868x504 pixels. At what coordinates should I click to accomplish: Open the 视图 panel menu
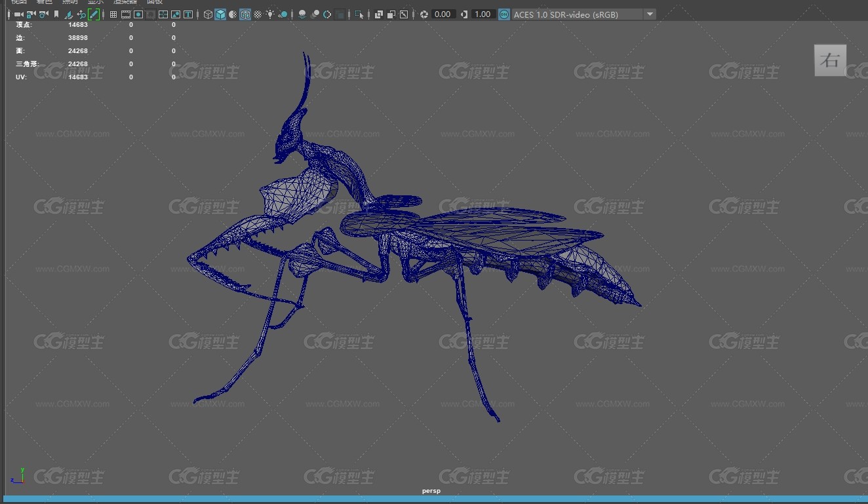click(x=19, y=2)
